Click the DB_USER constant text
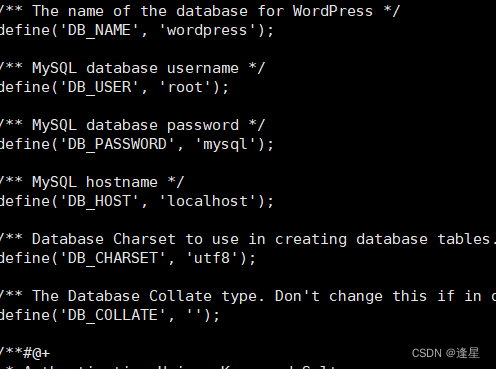This screenshot has height=369, width=496. 99,87
